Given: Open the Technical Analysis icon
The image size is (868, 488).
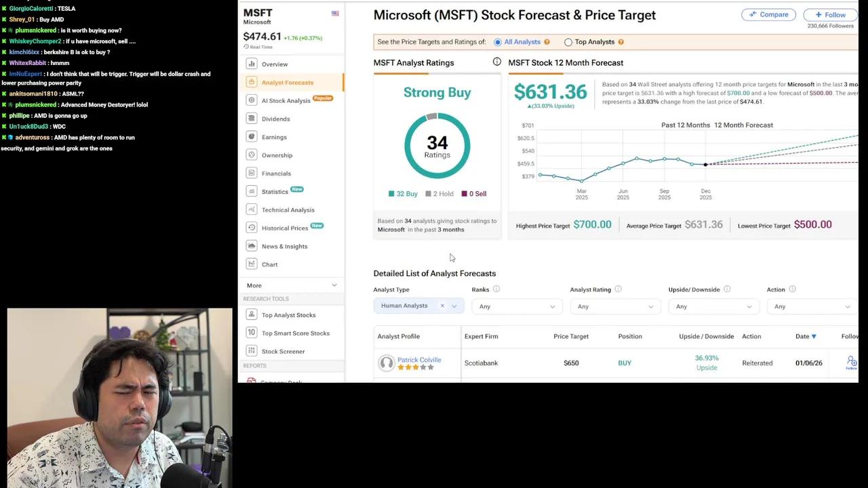Looking at the screenshot, I should (x=252, y=209).
